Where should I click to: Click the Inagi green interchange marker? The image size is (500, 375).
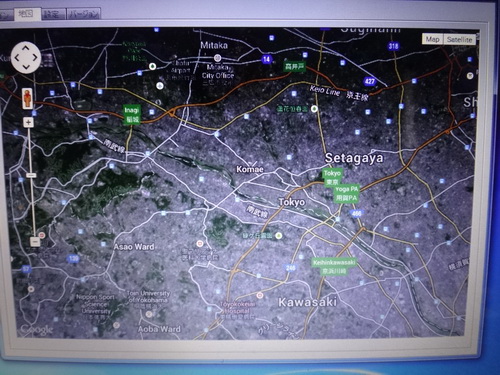132,115
